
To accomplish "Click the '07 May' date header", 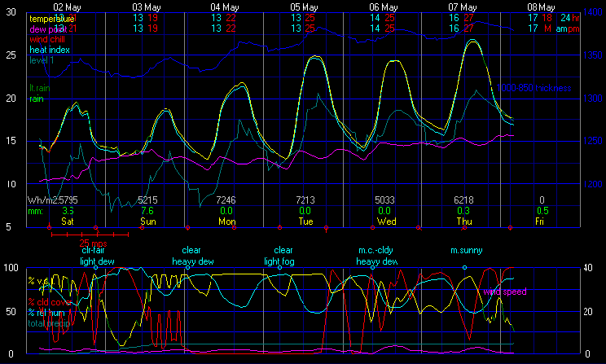I will point(463,7).
